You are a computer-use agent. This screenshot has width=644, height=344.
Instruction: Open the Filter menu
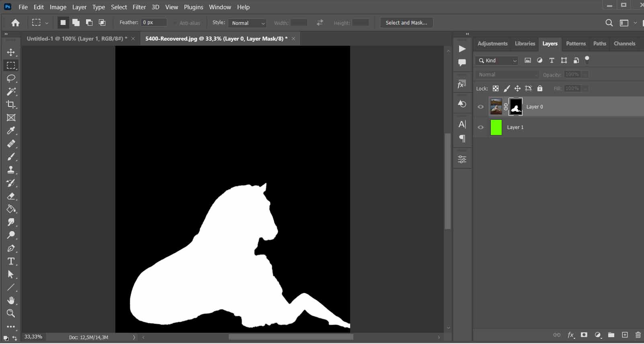[x=139, y=7]
